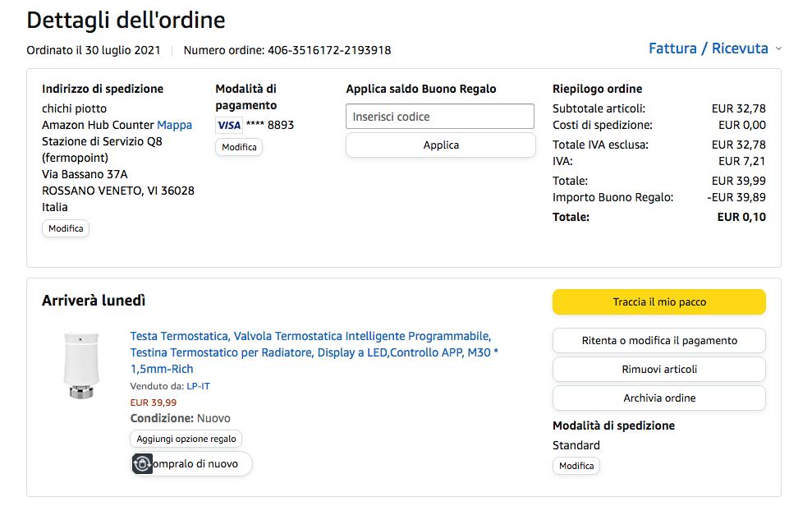This screenshot has height=520, width=812.
Task: Click Modifica under the payment method
Action: point(239,147)
